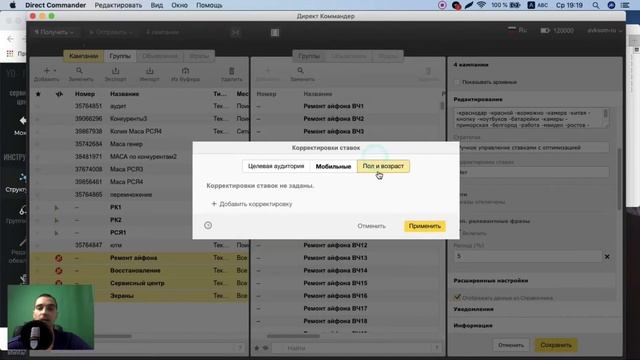Open the Окно menu

pyautogui.click(x=179, y=5)
